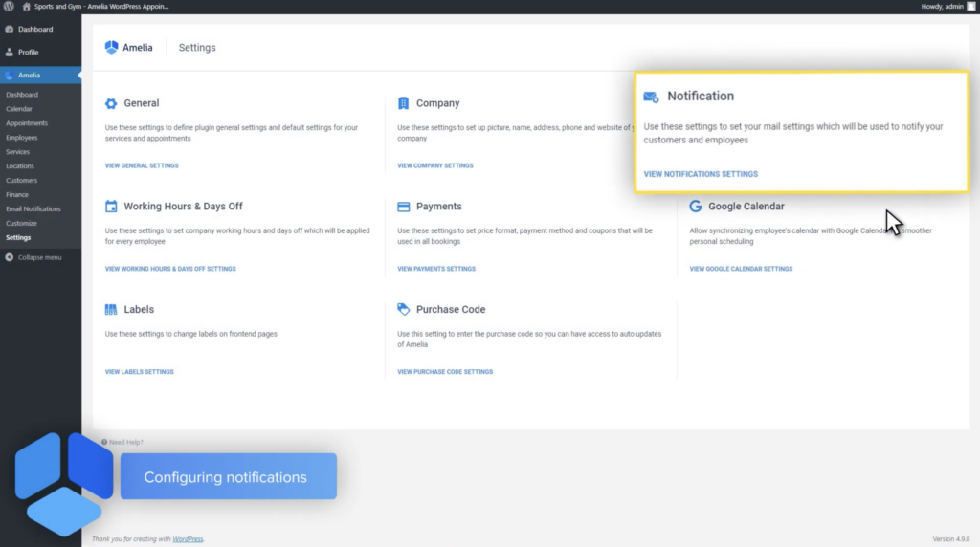980x547 pixels.
Task: Collapse the WordPress sidebar menu
Action: pos(39,258)
